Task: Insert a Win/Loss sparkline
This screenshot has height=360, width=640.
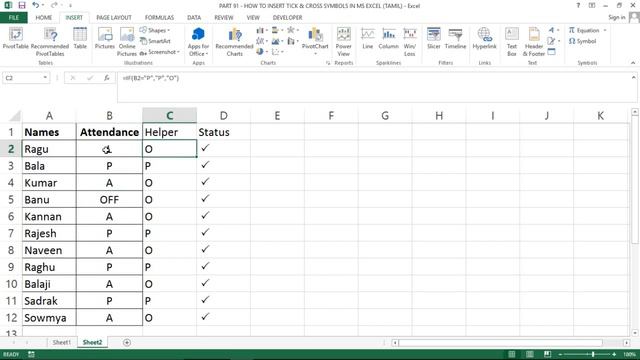Action: pos(410,42)
